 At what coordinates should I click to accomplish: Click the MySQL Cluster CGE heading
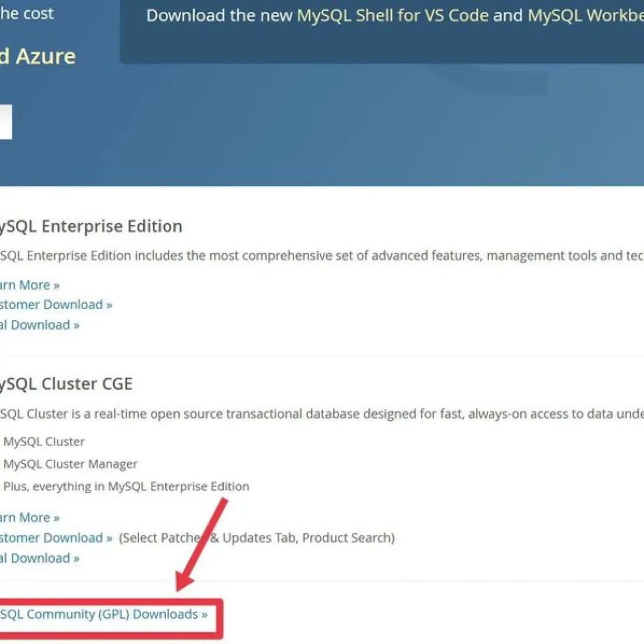coord(66,384)
